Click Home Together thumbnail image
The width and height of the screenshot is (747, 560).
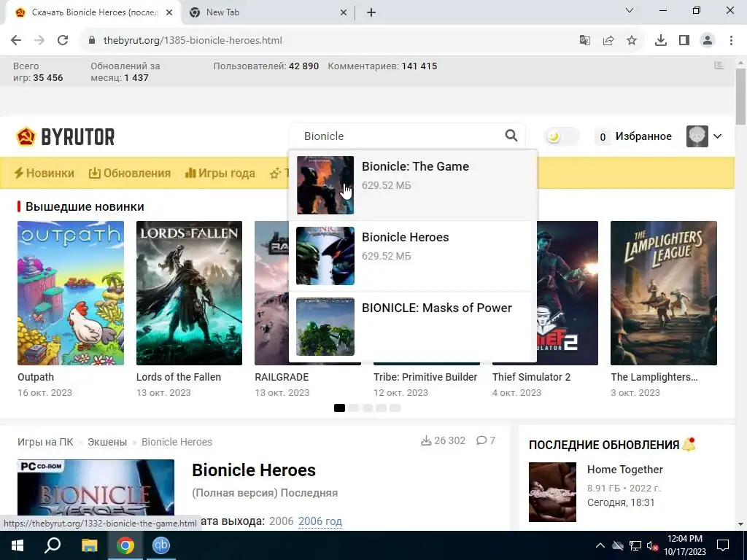(552, 492)
